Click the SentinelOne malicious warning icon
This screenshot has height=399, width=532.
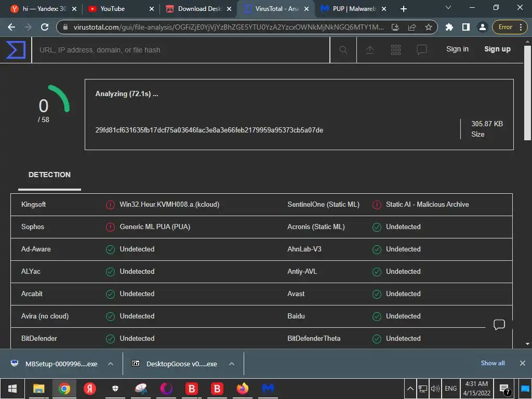click(x=377, y=205)
